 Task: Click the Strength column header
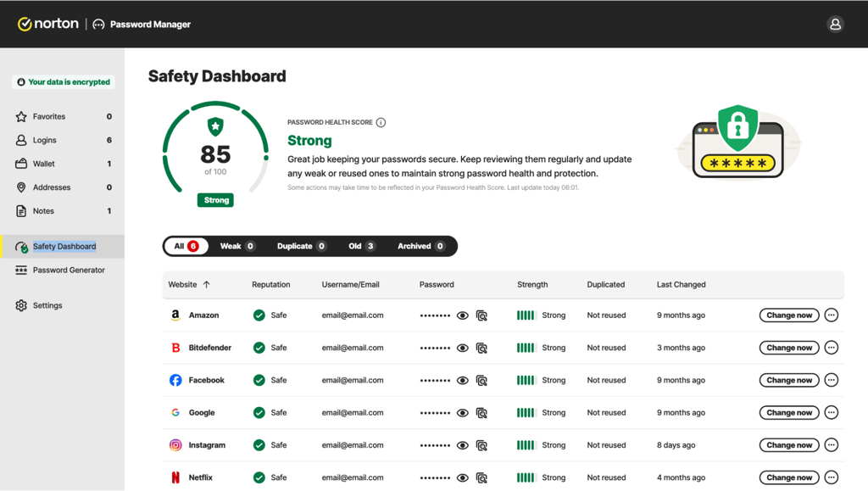(532, 285)
